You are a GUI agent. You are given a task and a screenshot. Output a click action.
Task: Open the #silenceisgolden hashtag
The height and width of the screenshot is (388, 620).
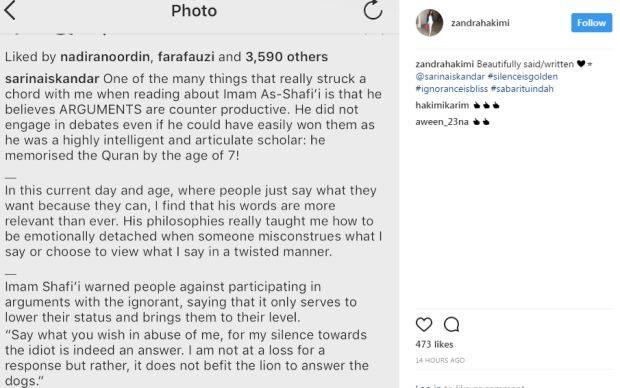[x=522, y=76]
